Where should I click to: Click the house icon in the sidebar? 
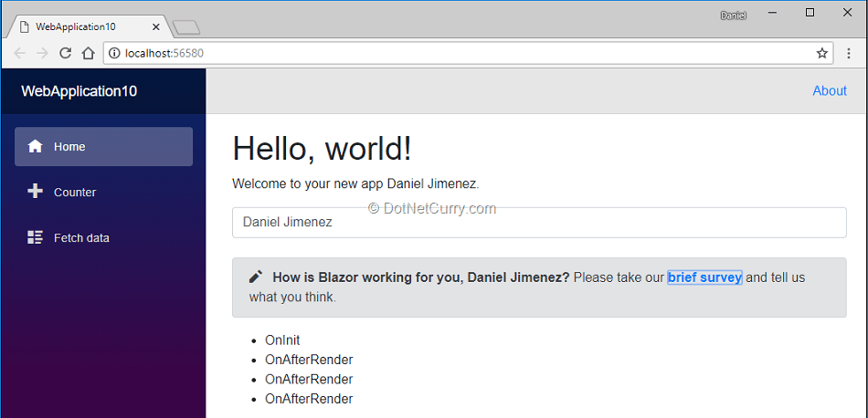(35, 147)
